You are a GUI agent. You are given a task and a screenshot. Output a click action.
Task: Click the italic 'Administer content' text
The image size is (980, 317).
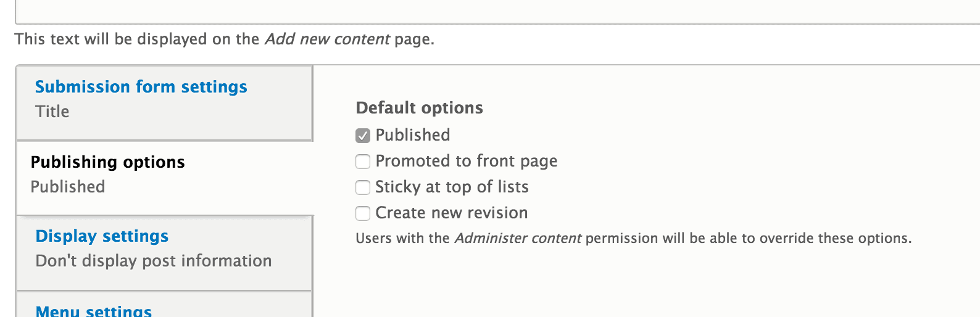tap(518, 239)
